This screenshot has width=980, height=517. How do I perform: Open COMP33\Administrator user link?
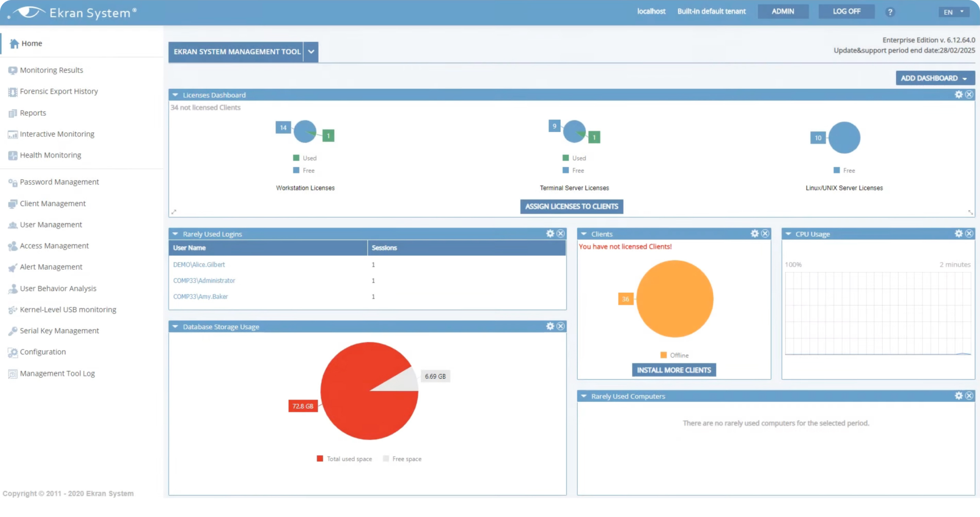click(x=204, y=280)
